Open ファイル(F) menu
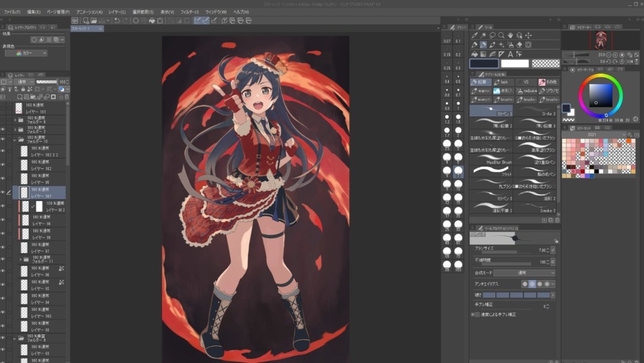 point(12,12)
